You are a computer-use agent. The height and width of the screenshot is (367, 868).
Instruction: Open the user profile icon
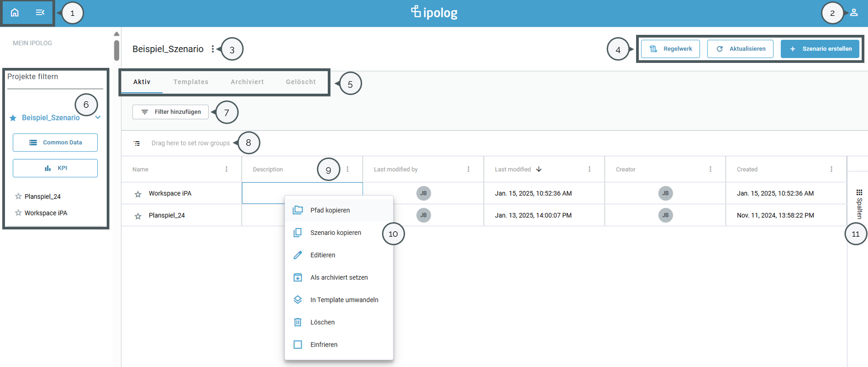point(854,13)
